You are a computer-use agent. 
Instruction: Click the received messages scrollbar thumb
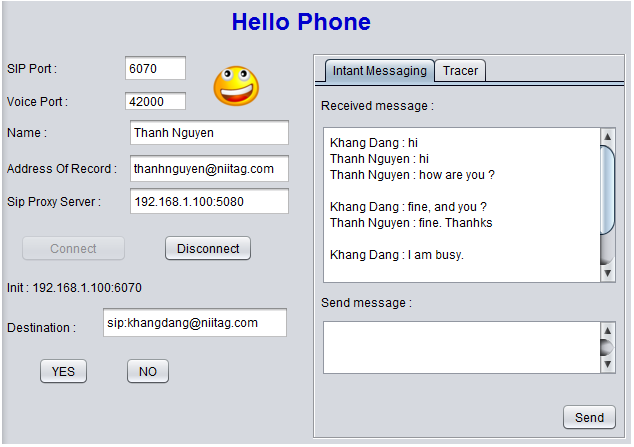[x=607, y=190]
